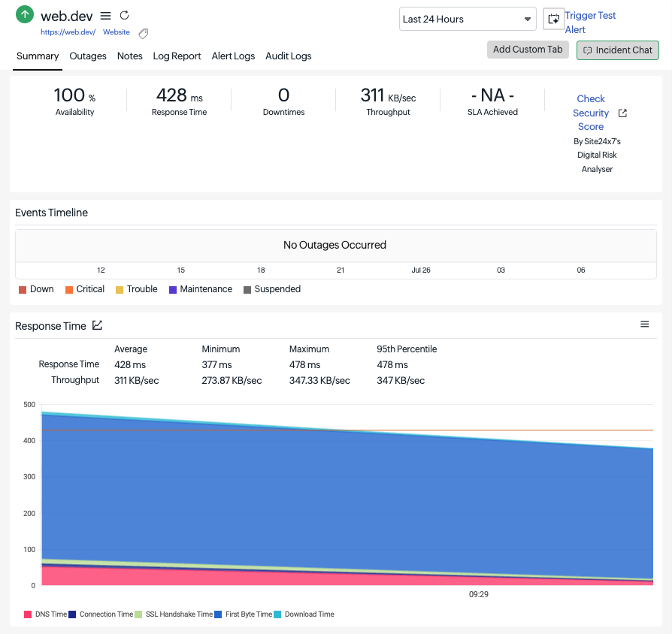The width and height of the screenshot is (672, 634).
Task: Toggle the SSL Handshake Time series in legend
Action: click(x=174, y=614)
